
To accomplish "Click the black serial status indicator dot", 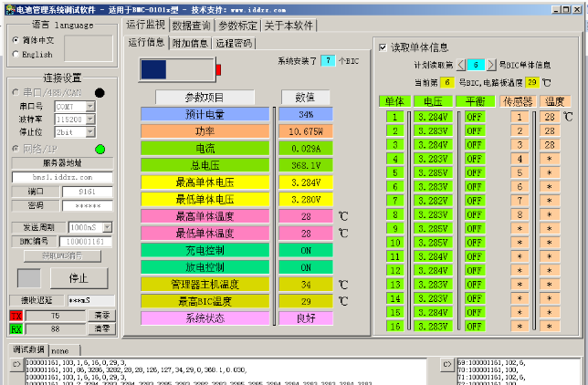I will [x=100, y=92].
